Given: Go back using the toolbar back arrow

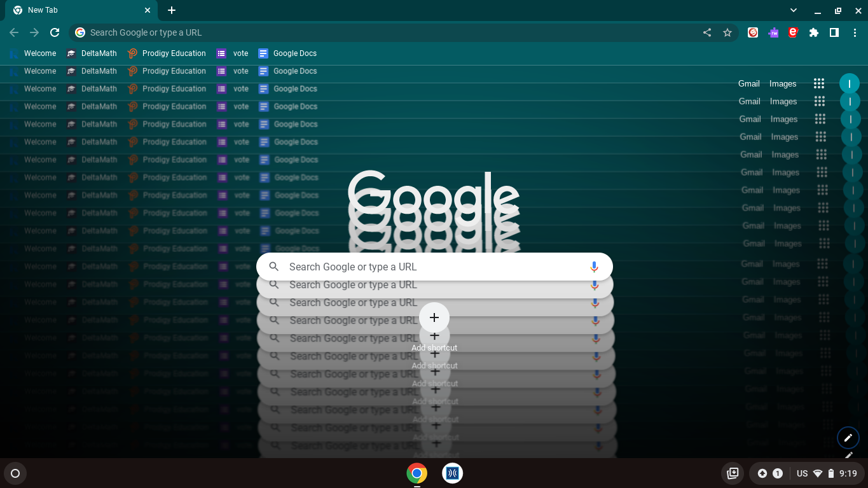Looking at the screenshot, I should [x=14, y=32].
